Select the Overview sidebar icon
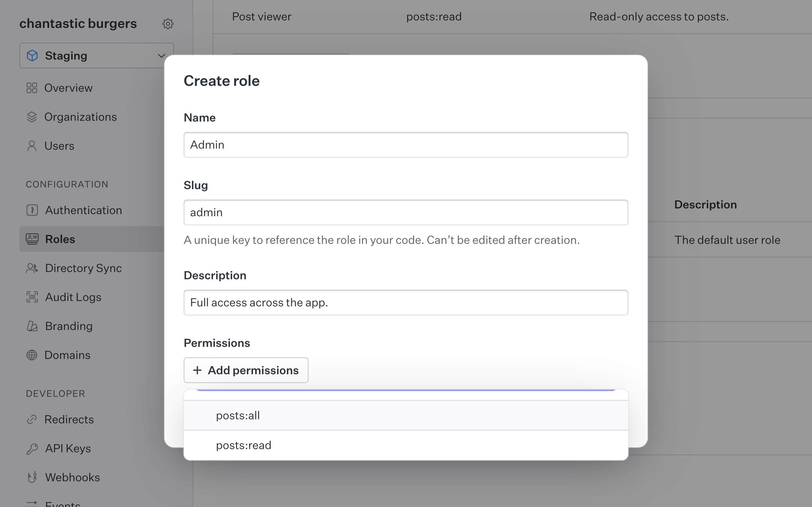The height and width of the screenshot is (507, 812). tap(32, 88)
